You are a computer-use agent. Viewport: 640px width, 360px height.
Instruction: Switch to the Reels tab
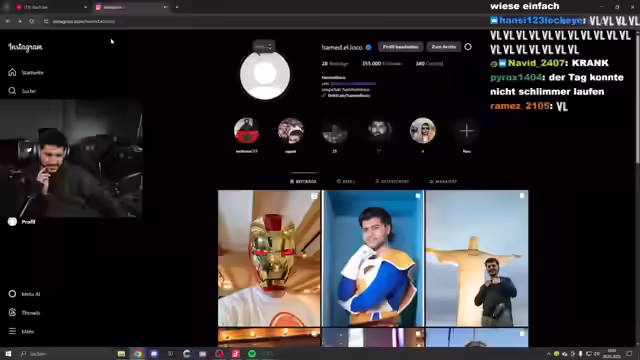(x=346, y=181)
